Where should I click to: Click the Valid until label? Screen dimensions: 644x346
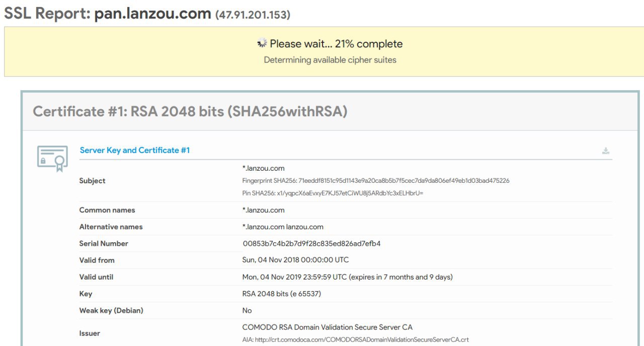97,277
